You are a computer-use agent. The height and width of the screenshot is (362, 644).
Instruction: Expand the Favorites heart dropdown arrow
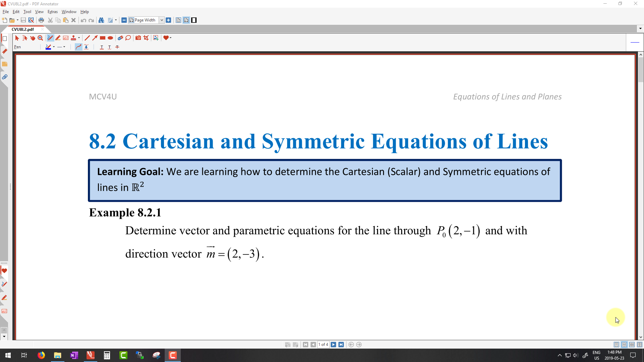[x=171, y=38]
